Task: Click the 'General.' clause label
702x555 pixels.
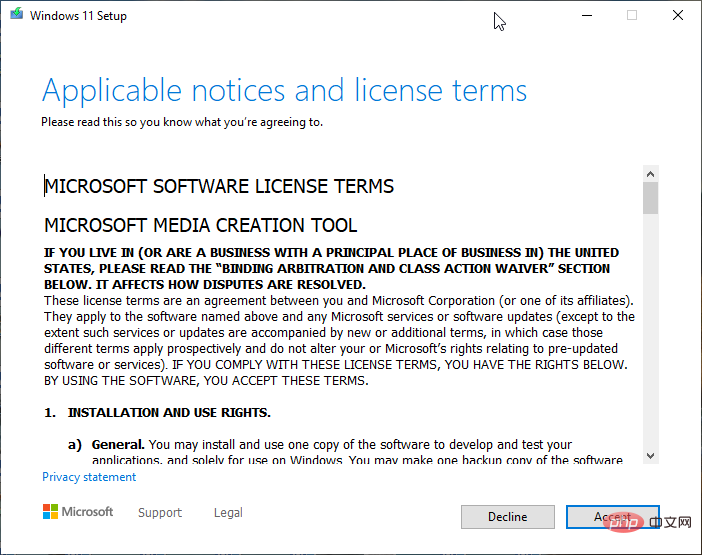Action: [x=118, y=444]
